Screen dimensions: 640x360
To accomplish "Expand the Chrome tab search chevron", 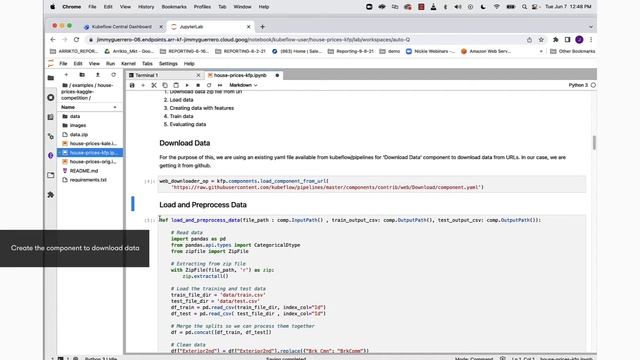I will 591,27.
